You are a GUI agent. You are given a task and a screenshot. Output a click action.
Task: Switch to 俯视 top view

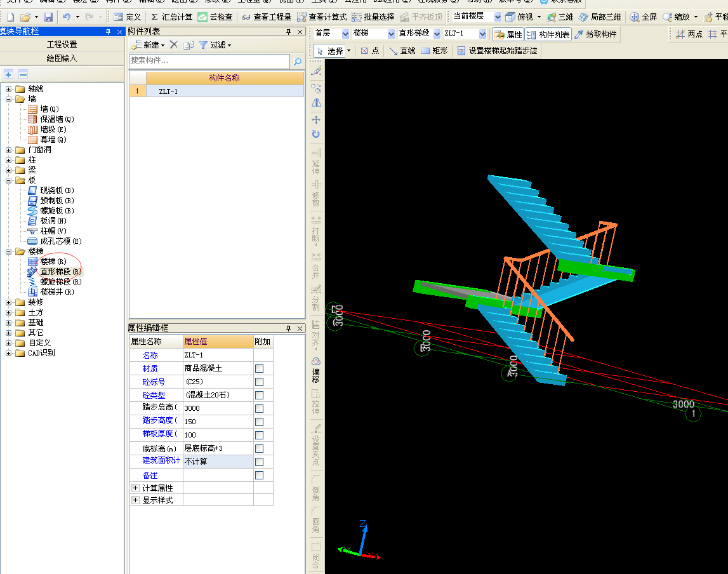(520, 17)
